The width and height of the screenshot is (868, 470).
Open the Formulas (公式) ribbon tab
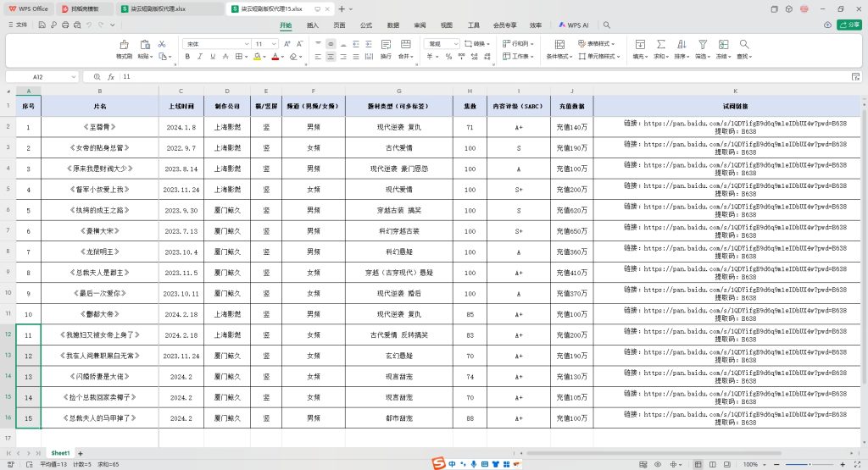[x=366, y=25]
